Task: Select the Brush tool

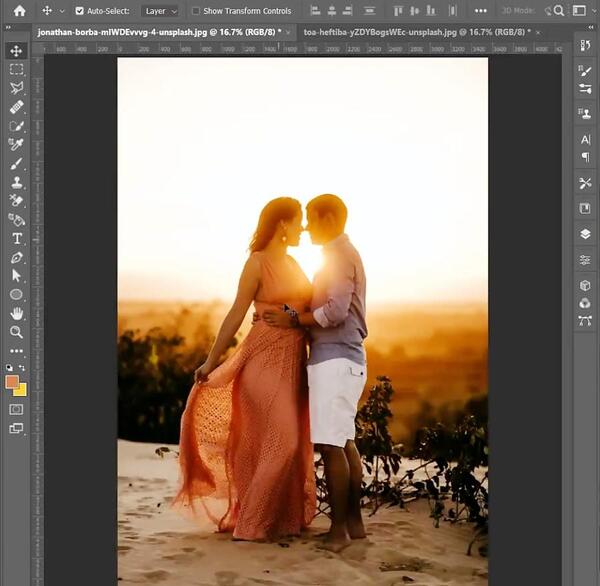Action: 16,164
